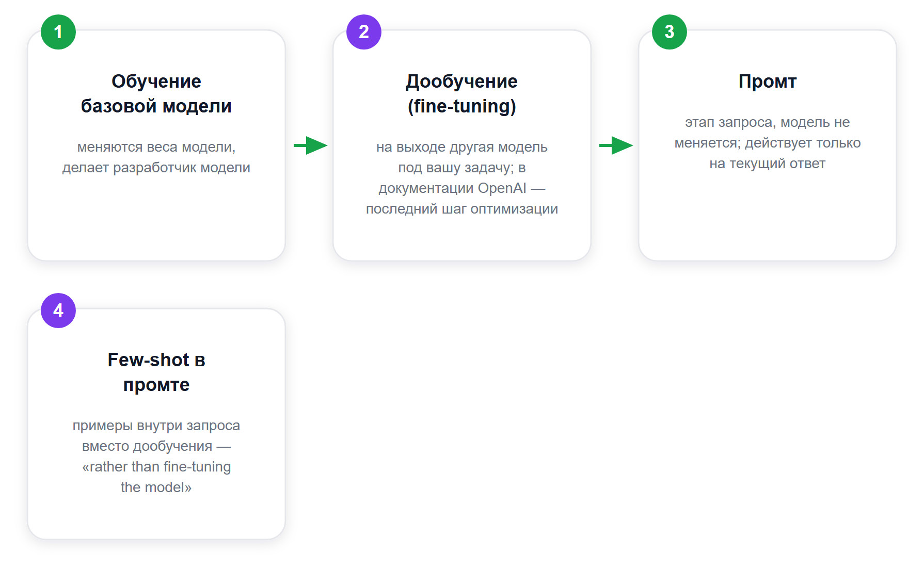The width and height of the screenshot is (924, 570).
Task: Click quote 'rather than fine-tuning'
Action: tap(160, 467)
